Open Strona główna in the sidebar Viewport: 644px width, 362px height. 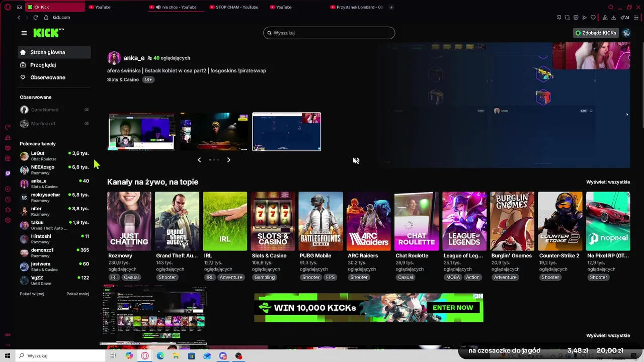point(54,52)
